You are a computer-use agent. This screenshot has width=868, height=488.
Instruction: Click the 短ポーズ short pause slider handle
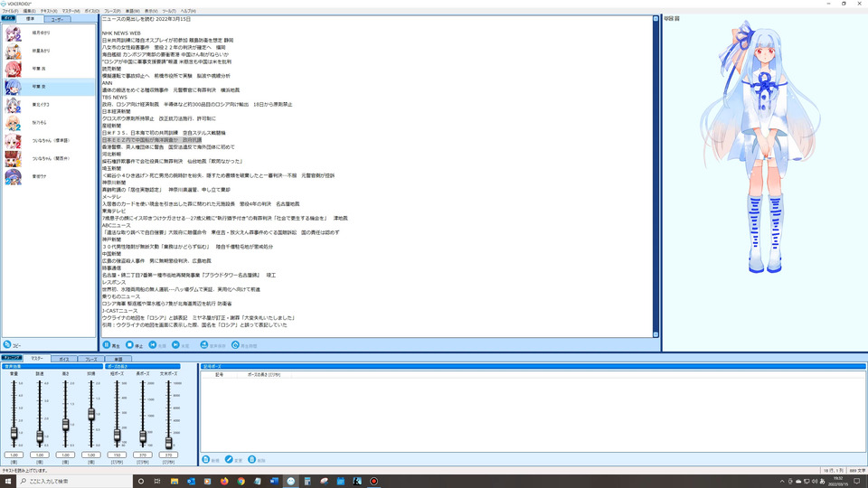tap(117, 435)
